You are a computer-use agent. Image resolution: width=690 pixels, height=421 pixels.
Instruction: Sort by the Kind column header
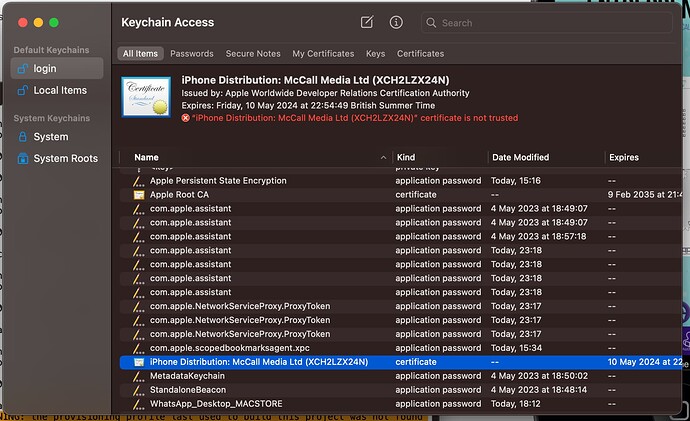[x=406, y=157]
